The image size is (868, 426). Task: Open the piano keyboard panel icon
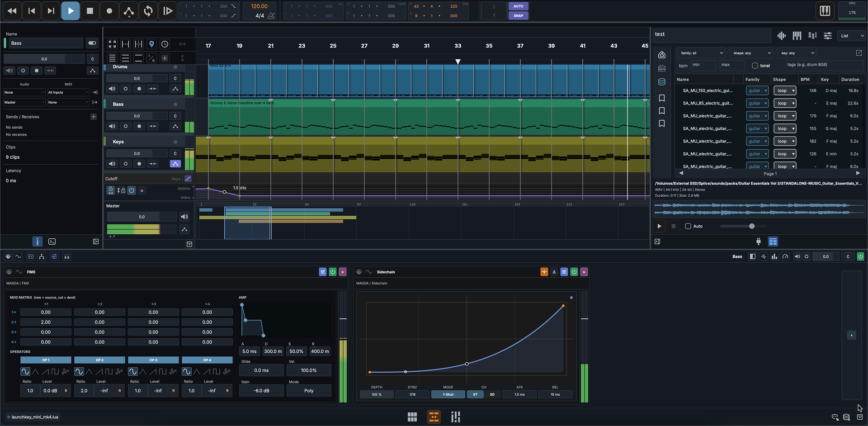click(x=825, y=11)
